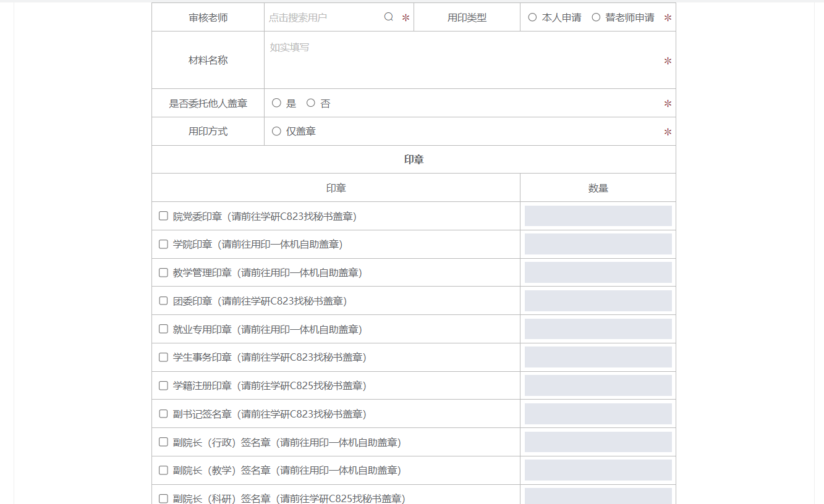This screenshot has height=504, width=824.
Task: Enable the 副院长（行政）签名章 checkbox
Action: coord(163,442)
